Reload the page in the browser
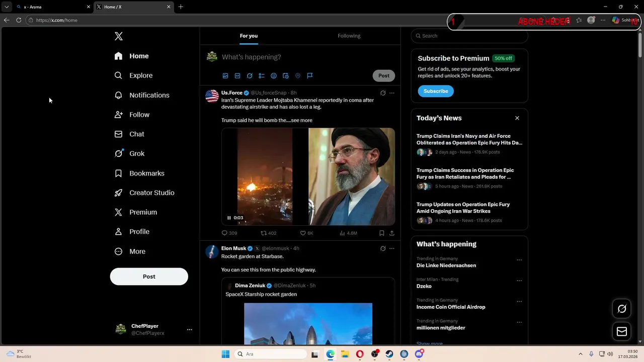This screenshot has width=644, height=362. coord(19,20)
